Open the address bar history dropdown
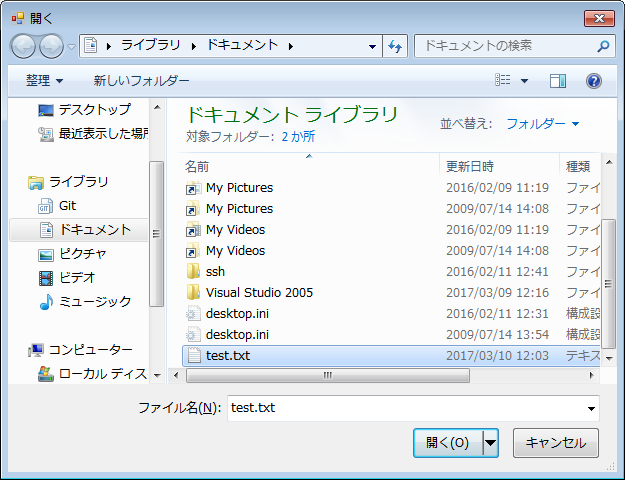This screenshot has width=625, height=480. coord(372,47)
